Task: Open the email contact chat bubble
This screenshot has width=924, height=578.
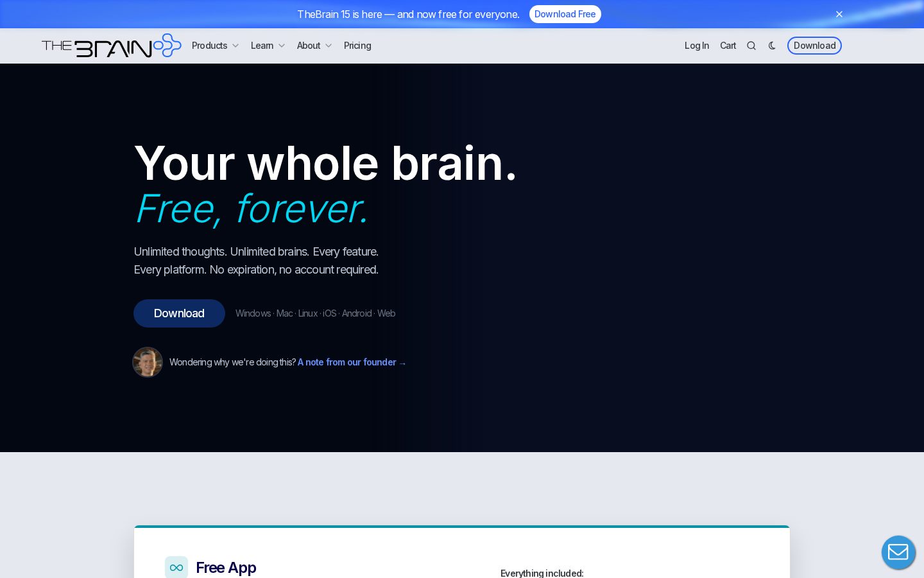Action: click(x=898, y=552)
